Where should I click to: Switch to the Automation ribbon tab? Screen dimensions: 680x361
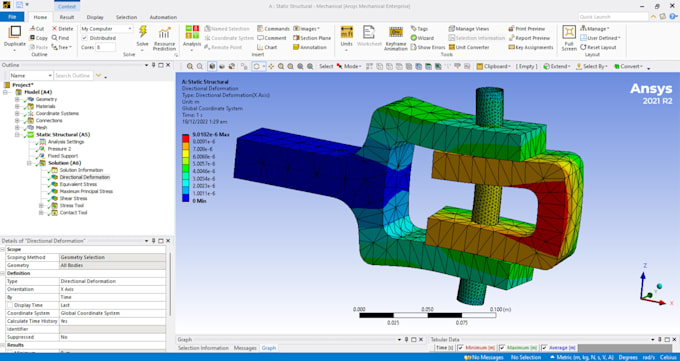tap(163, 17)
